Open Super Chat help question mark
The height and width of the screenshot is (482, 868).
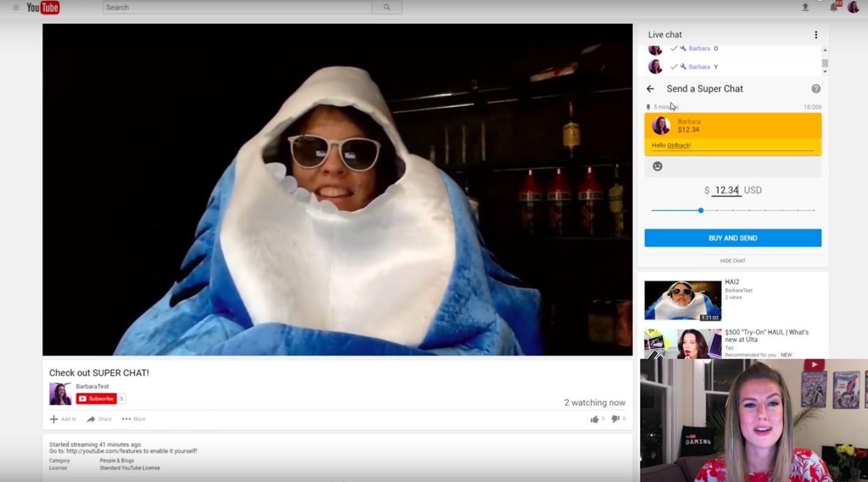tap(815, 89)
